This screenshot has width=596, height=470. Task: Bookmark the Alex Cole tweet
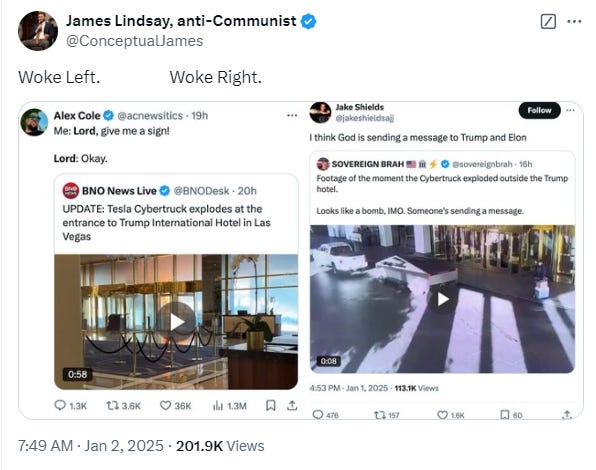270,405
